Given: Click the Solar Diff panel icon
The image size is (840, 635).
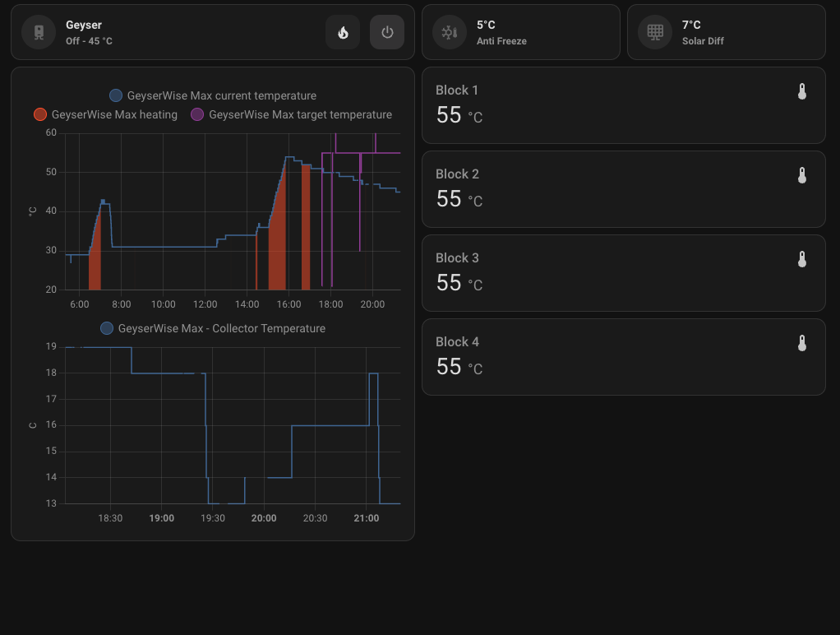Looking at the screenshot, I should point(654,32).
